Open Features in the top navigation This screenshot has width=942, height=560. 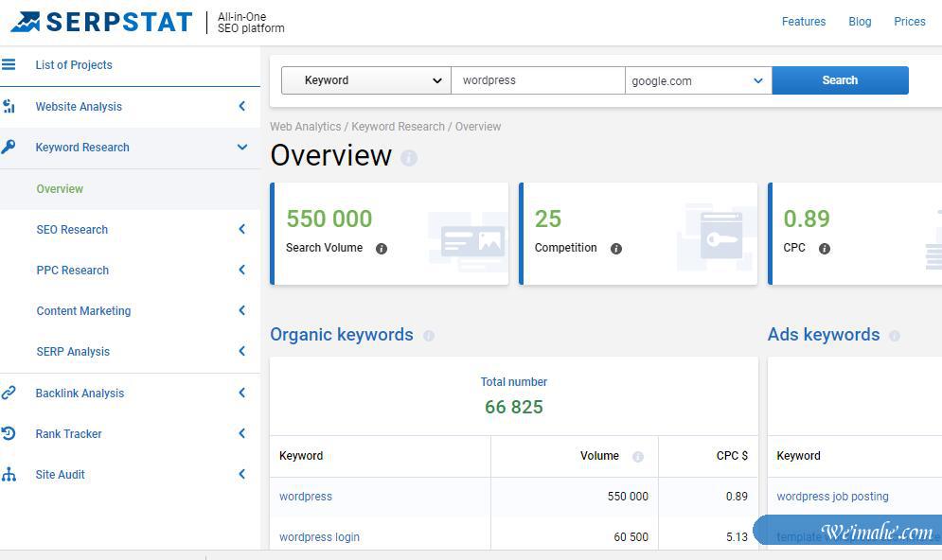(803, 22)
